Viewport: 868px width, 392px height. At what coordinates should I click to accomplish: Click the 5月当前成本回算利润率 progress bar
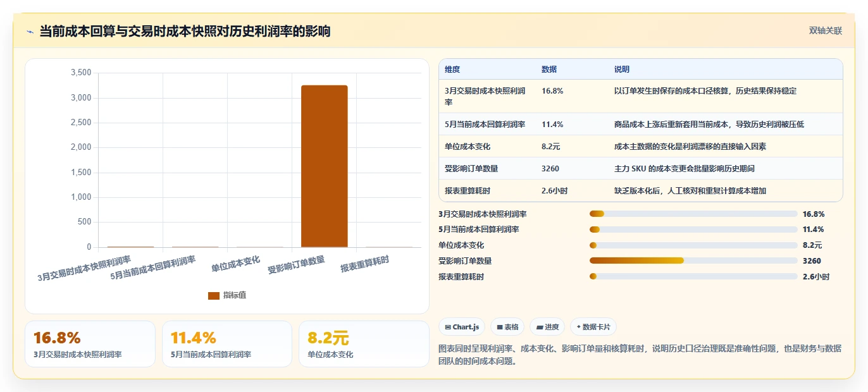point(693,230)
